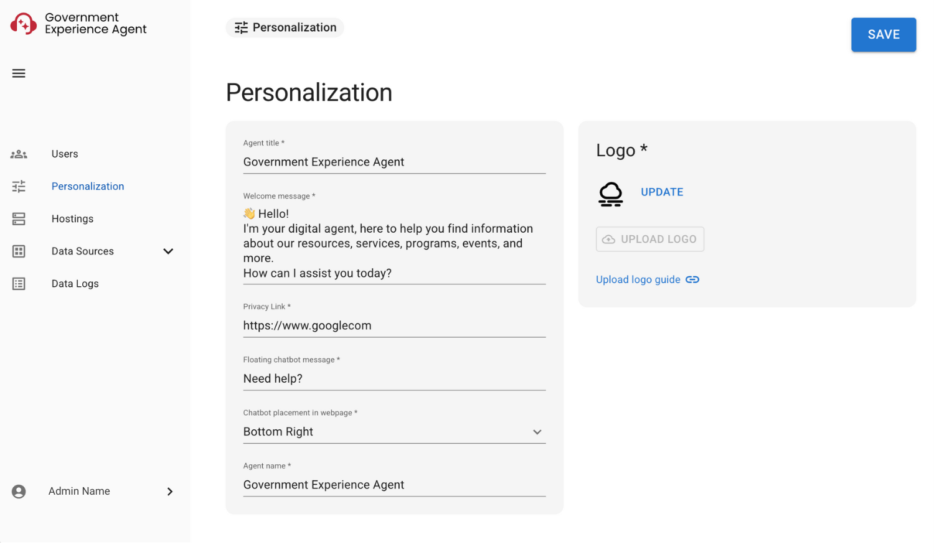Expand the Data Sources submenu chevron
The image size is (934, 560).
(168, 251)
